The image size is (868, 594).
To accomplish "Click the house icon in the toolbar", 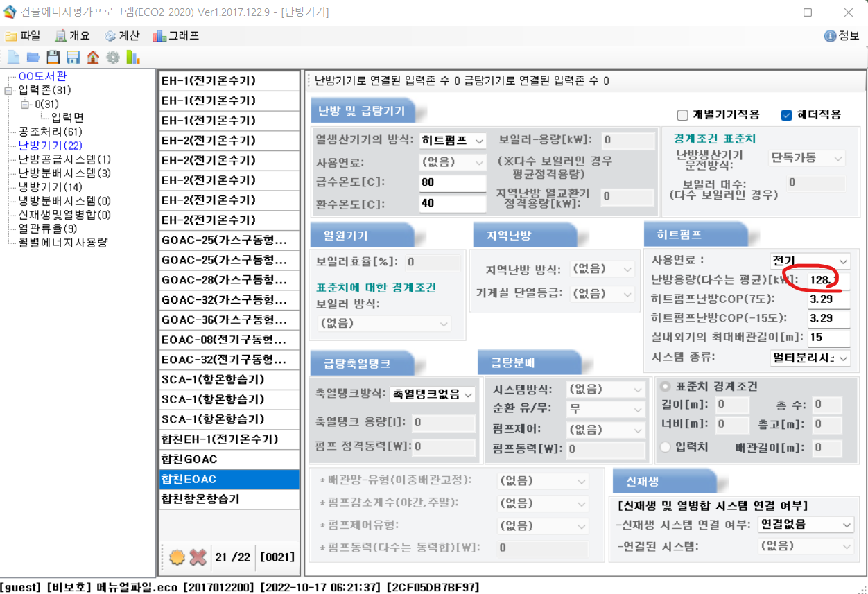I will [x=93, y=58].
